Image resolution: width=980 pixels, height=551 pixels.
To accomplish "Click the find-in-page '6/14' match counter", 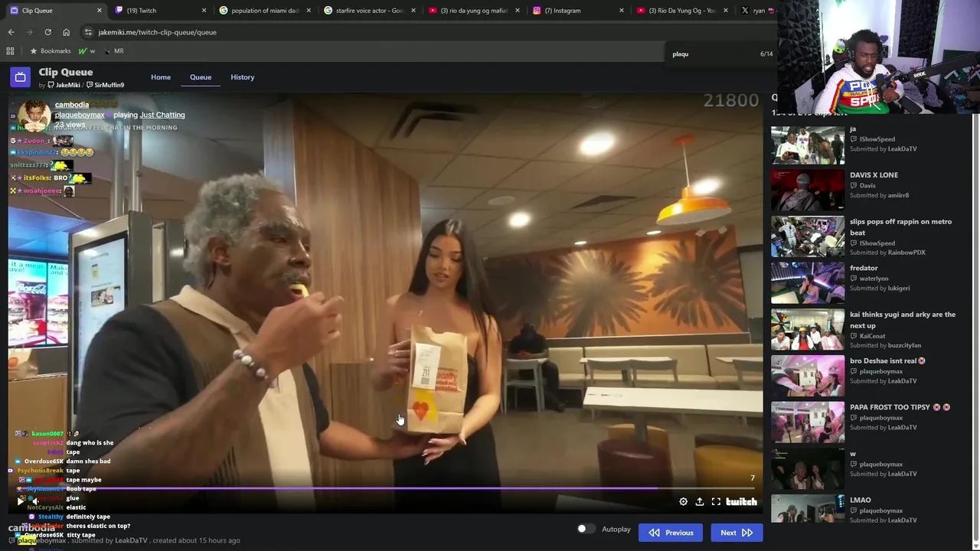I will (766, 54).
